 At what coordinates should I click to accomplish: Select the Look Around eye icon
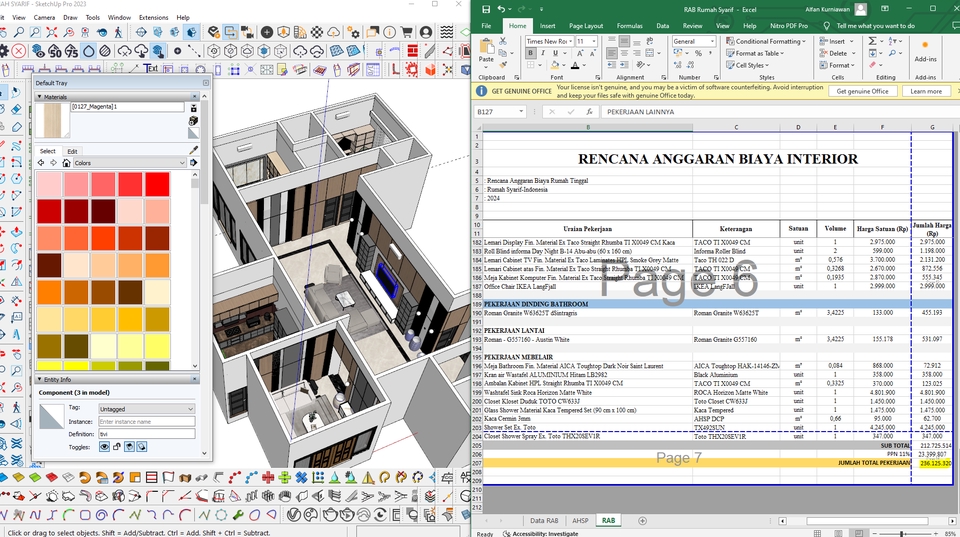[102, 32]
